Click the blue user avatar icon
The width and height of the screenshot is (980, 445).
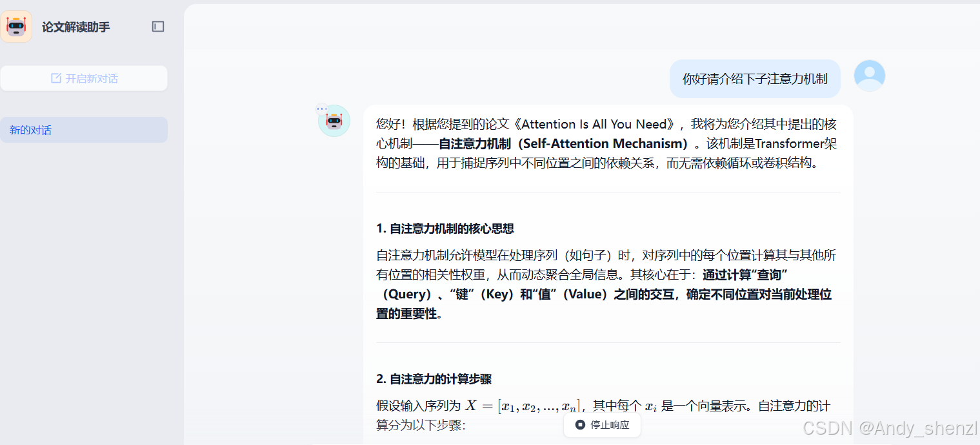pos(869,75)
